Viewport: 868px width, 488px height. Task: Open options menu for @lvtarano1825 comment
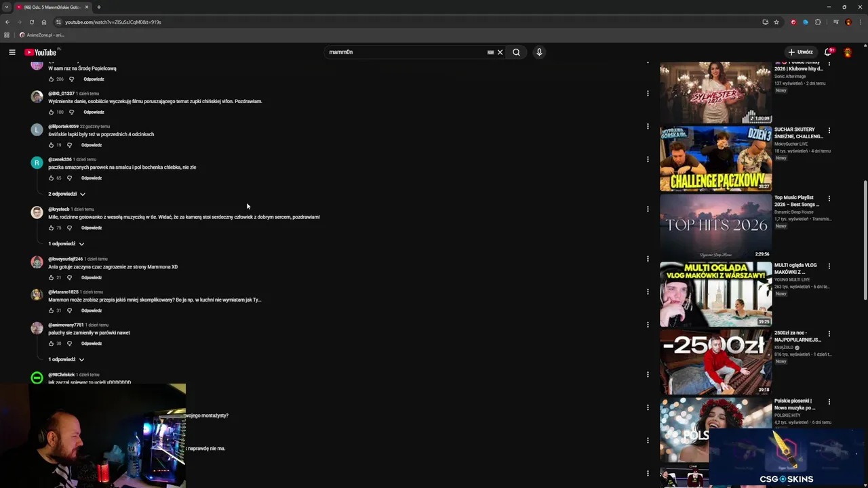coord(648,291)
